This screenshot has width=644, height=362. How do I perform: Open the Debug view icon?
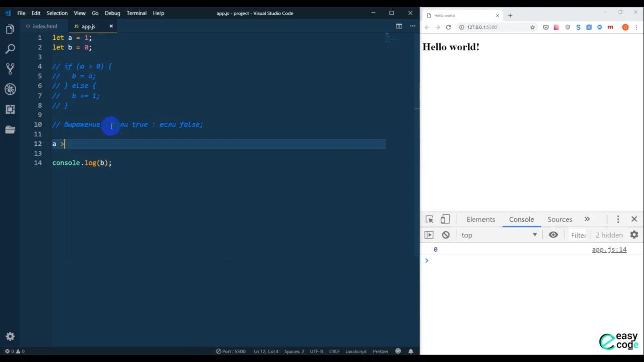[x=10, y=89]
